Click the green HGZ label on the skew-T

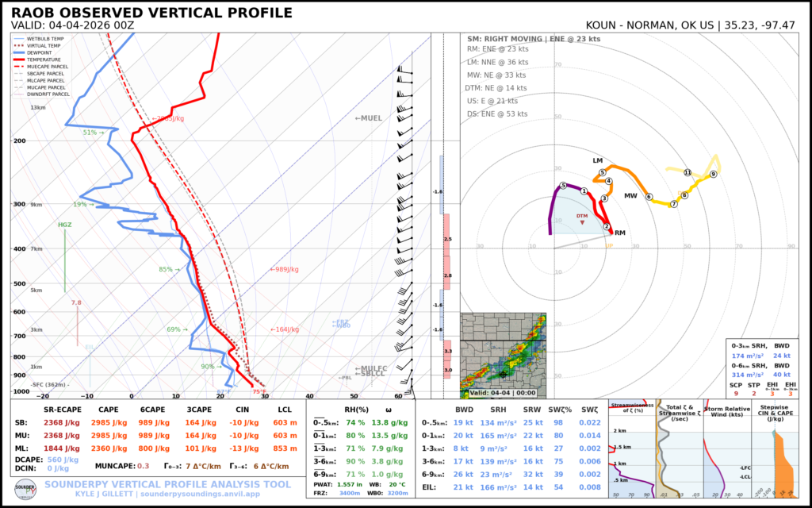tap(65, 225)
